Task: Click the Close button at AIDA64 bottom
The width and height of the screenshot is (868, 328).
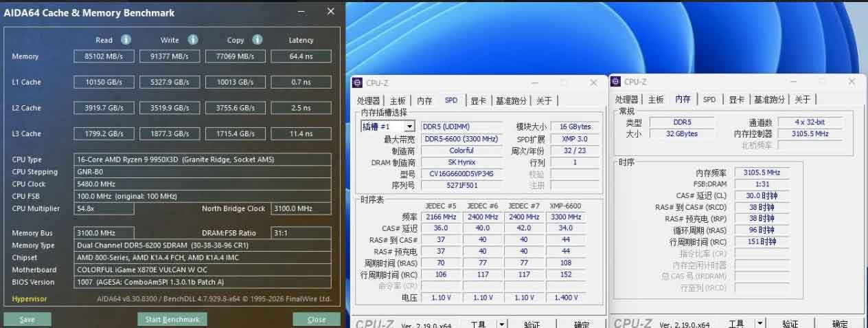Action: pos(317,320)
